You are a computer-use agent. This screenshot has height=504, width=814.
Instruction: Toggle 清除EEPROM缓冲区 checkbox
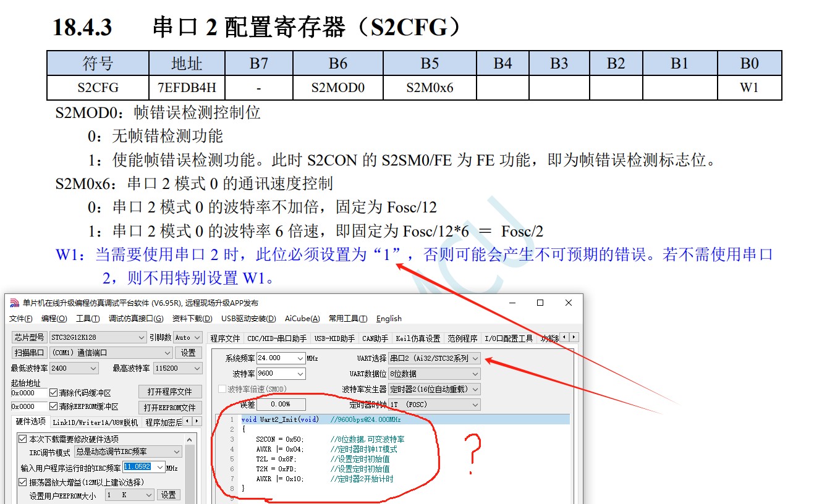click(53, 407)
